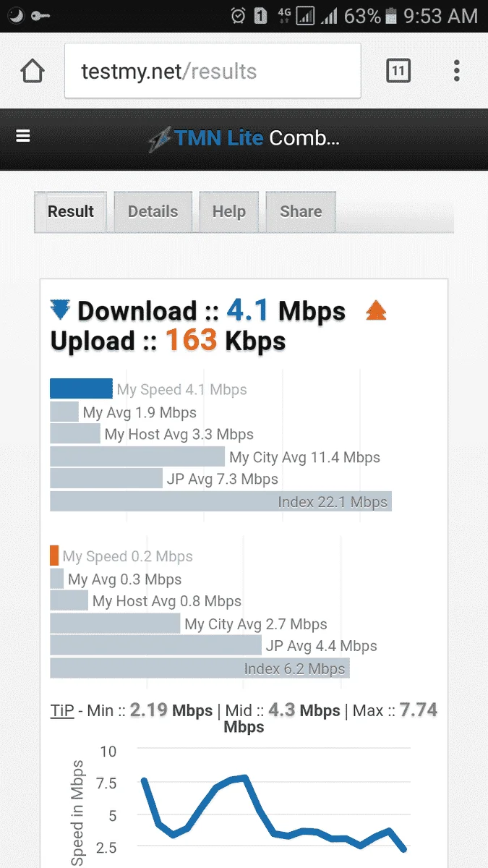Open the Help tab
The height and width of the screenshot is (868, 488).
tap(229, 212)
